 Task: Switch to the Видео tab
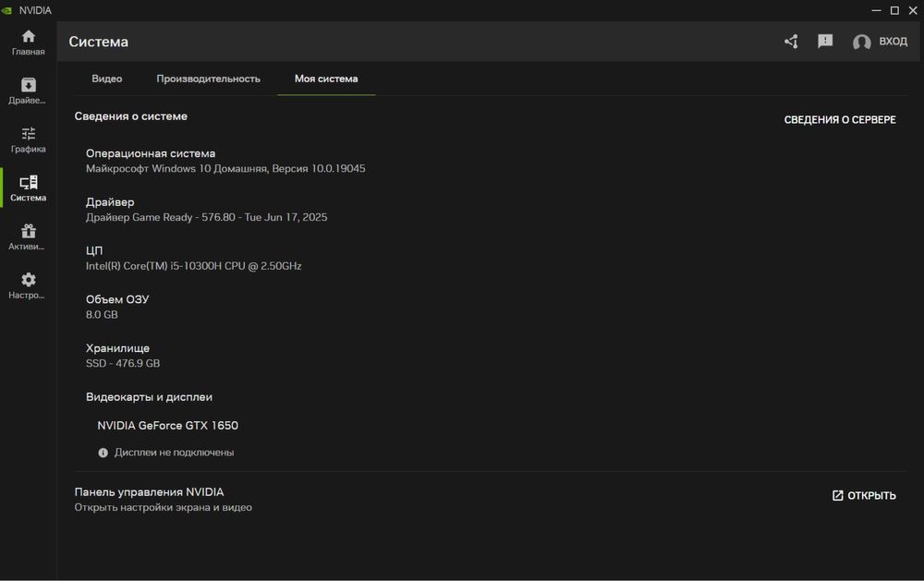click(x=106, y=79)
